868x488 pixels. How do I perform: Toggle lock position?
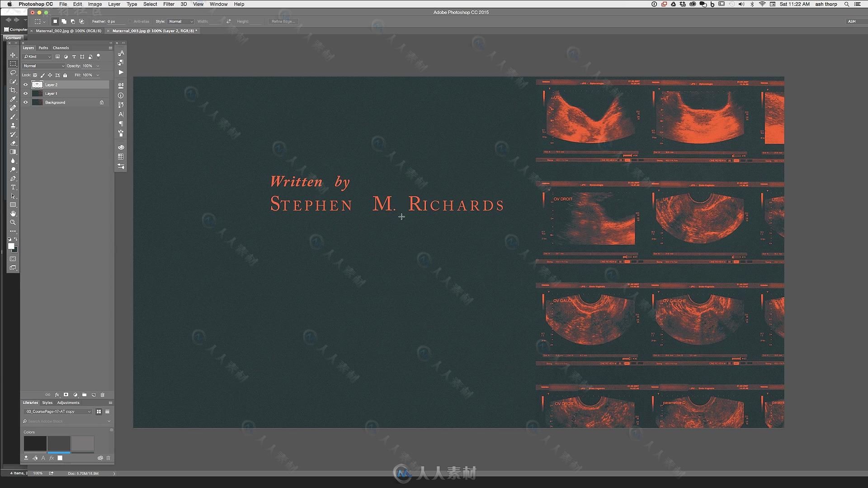tap(50, 75)
